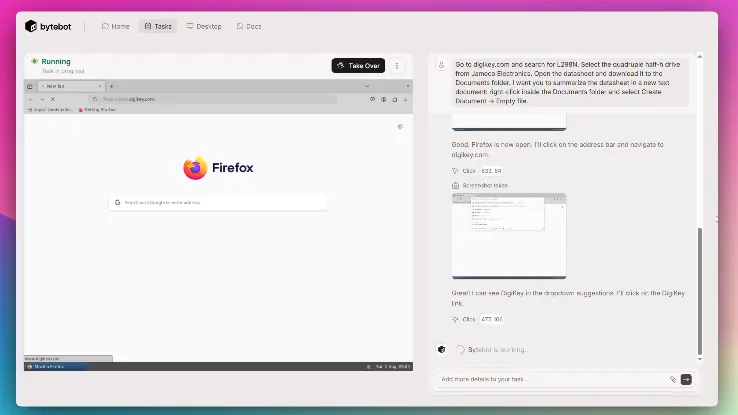Click the send arrow button
The width and height of the screenshot is (738, 415).
pyautogui.click(x=686, y=379)
